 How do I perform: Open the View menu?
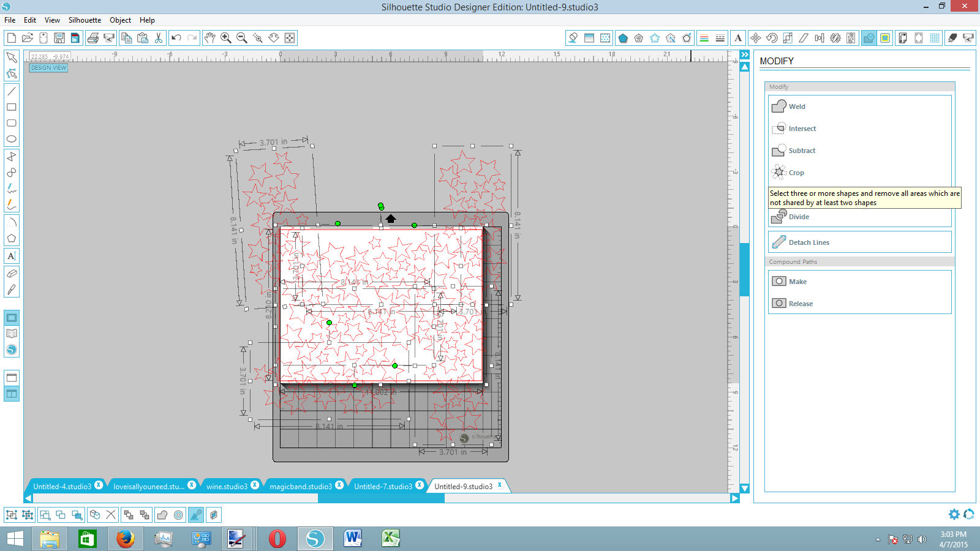point(52,20)
